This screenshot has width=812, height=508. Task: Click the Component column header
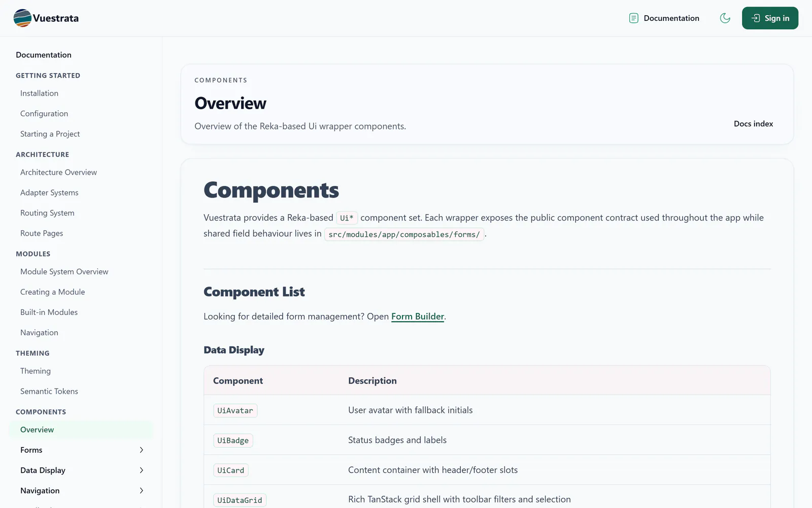238,381
